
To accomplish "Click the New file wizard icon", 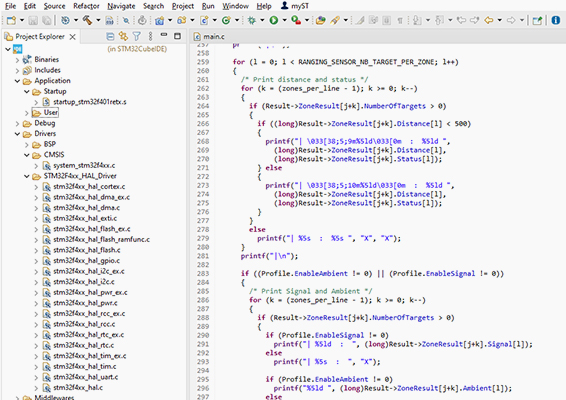I will (x=11, y=20).
